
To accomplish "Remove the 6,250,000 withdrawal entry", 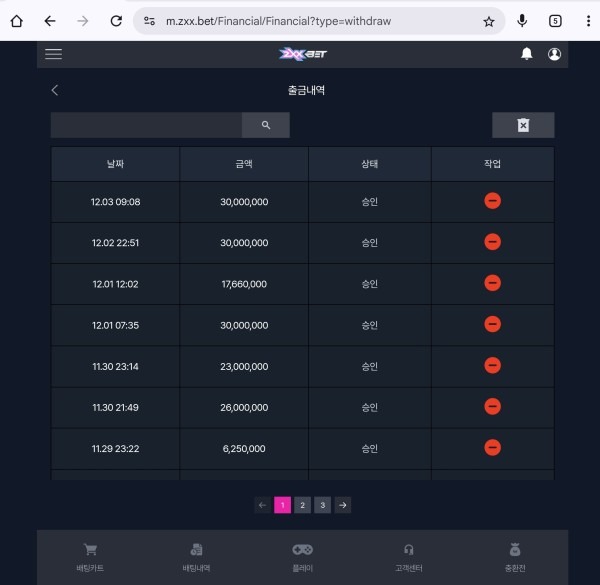I will (x=492, y=447).
